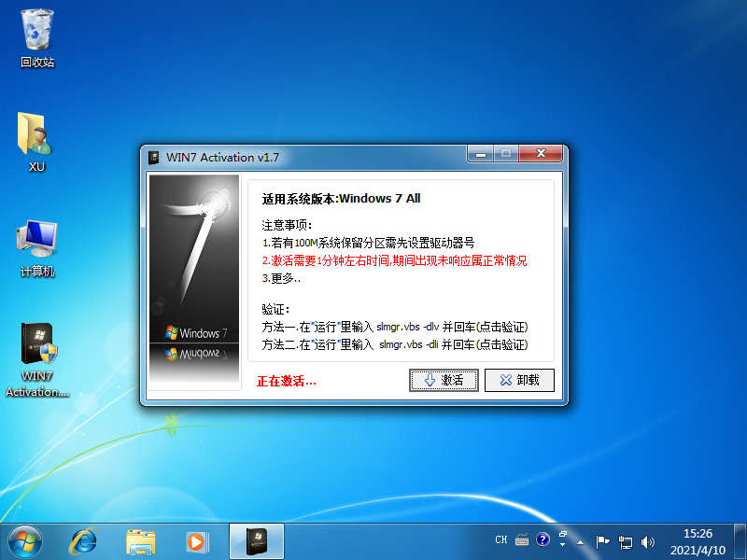Click the network connection tray icon
Screen dimensions: 747x560
[626, 540]
